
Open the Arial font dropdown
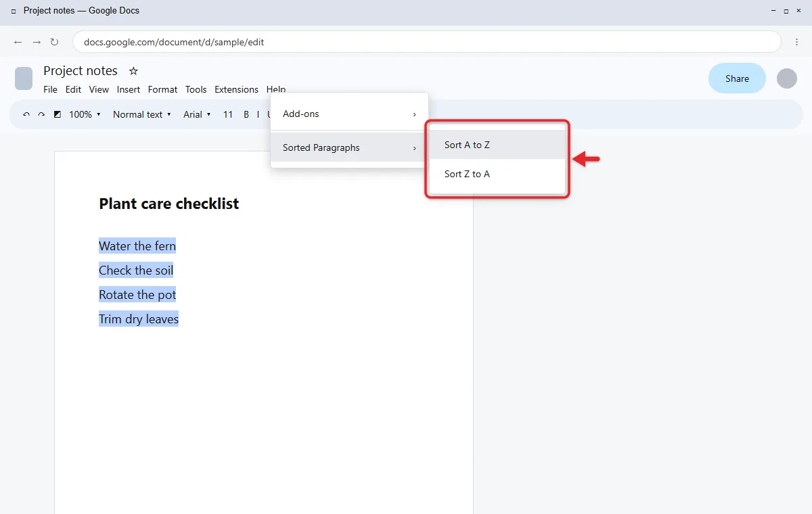[x=197, y=114]
